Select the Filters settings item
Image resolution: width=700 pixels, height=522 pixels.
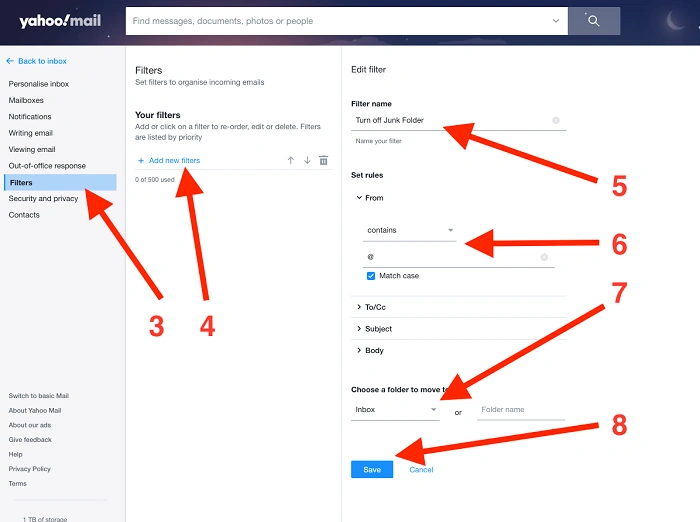(x=60, y=182)
